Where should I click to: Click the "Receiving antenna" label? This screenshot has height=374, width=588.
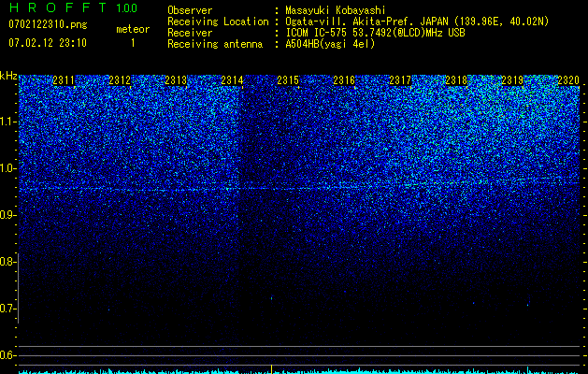(x=215, y=44)
